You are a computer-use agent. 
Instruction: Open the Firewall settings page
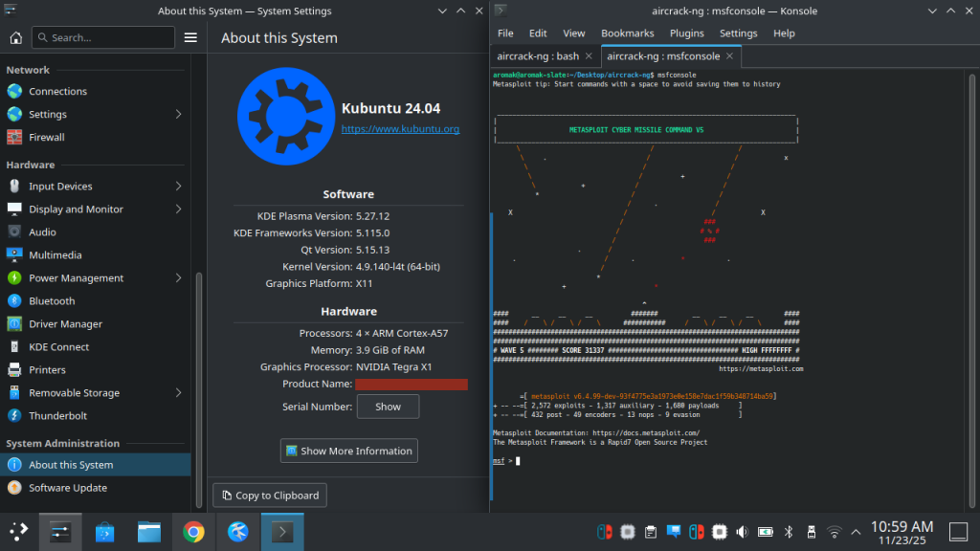tap(47, 138)
